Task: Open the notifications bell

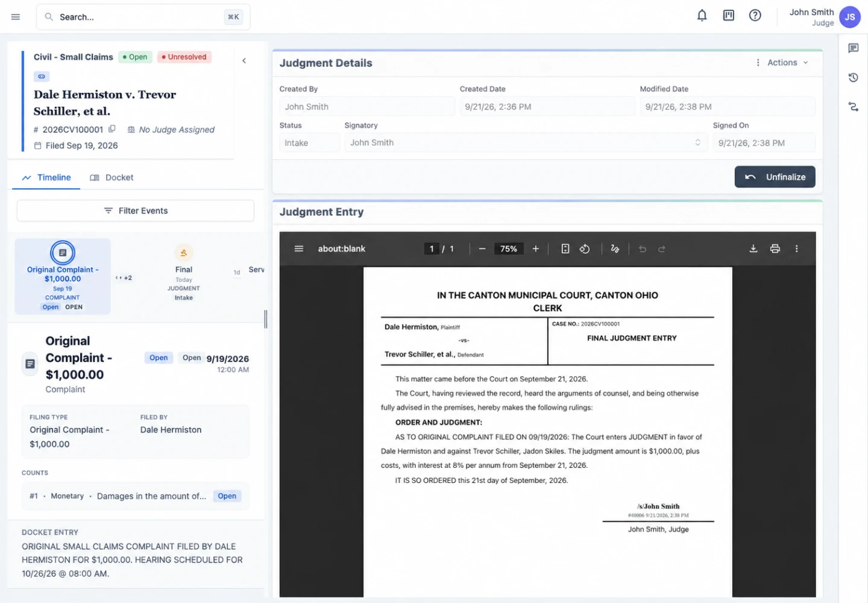Action: [x=702, y=16]
